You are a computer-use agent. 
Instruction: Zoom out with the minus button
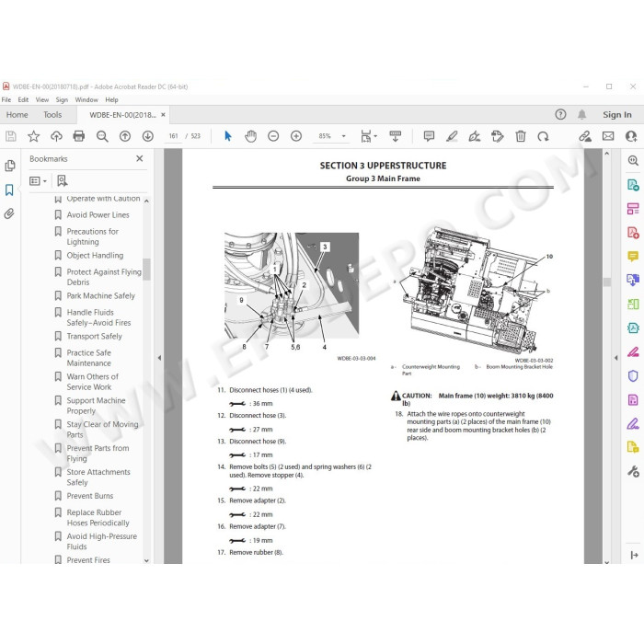coord(273,136)
